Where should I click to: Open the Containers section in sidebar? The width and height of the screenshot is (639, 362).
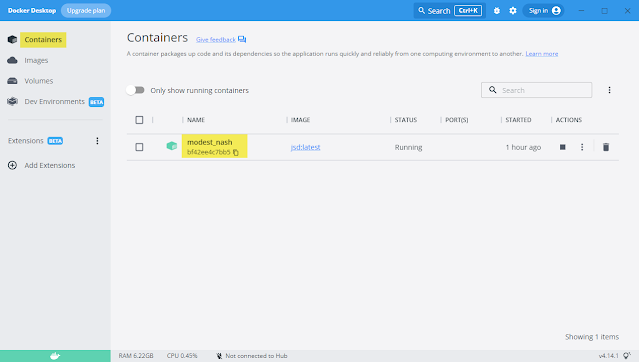[43, 40]
